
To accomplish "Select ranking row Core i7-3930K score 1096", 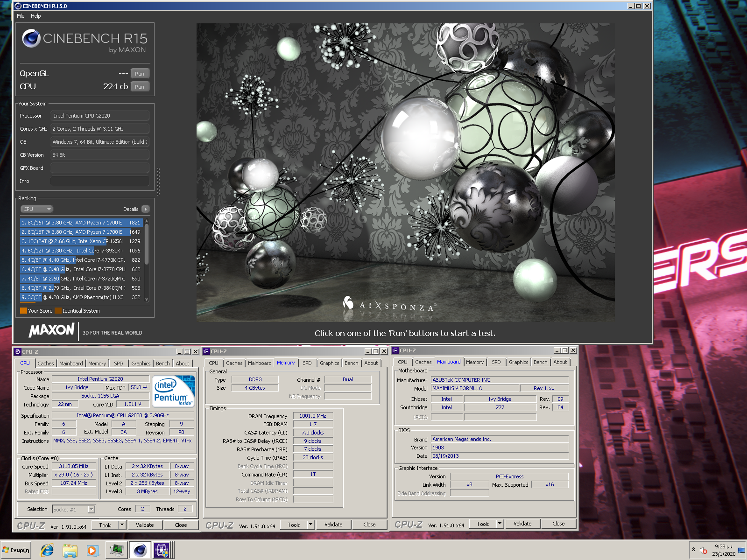I will [81, 251].
